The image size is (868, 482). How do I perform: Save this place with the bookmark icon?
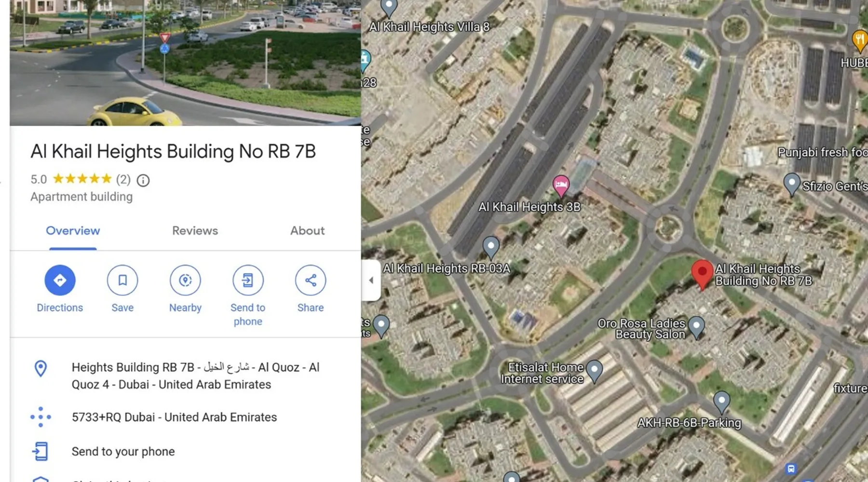pyautogui.click(x=122, y=280)
